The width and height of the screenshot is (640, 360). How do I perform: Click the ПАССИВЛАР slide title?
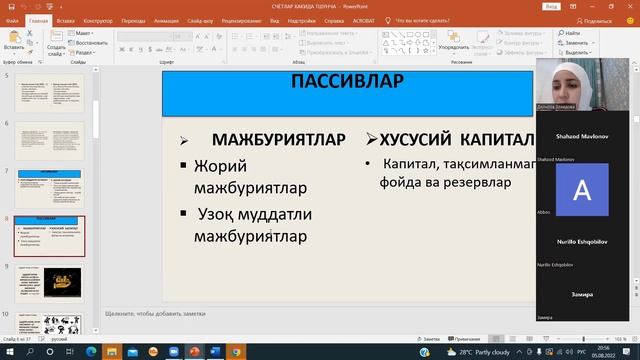(347, 81)
